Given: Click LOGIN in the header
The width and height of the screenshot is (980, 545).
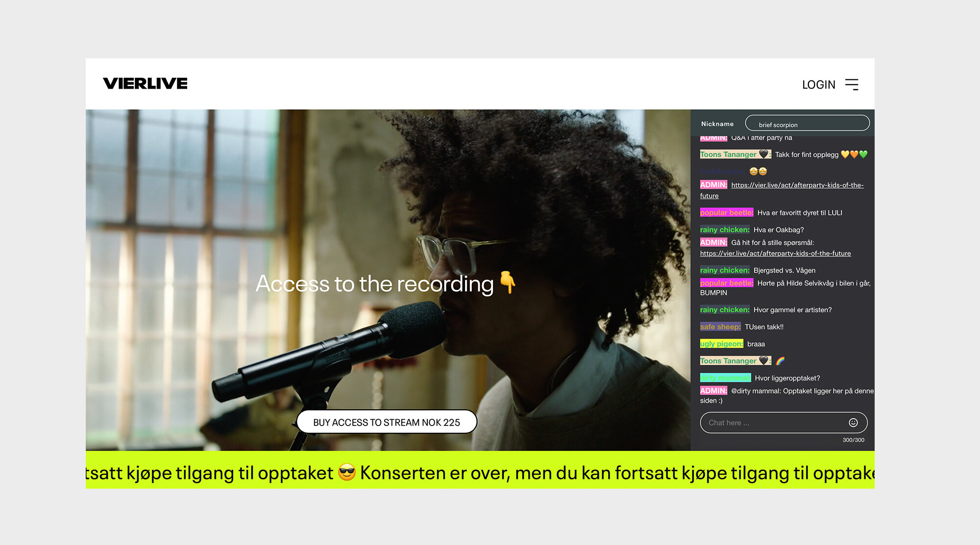Looking at the screenshot, I should coord(818,85).
